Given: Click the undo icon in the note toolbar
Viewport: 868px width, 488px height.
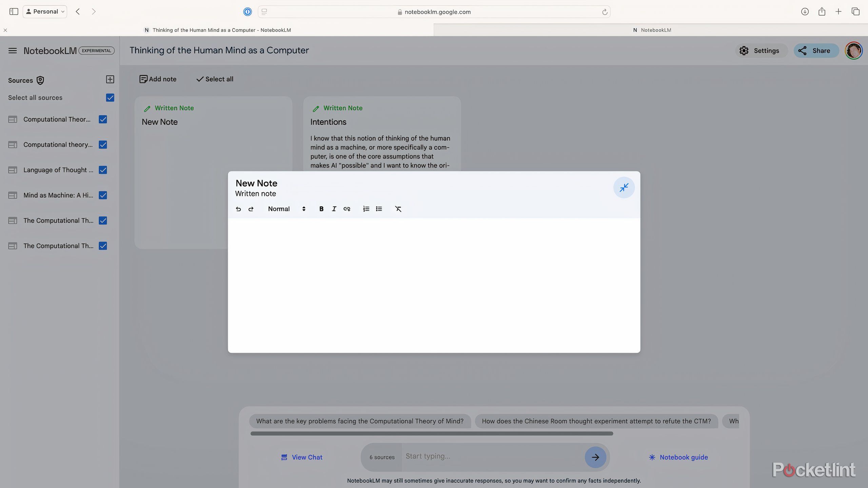Looking at the screenshot, I should point(238,209).
